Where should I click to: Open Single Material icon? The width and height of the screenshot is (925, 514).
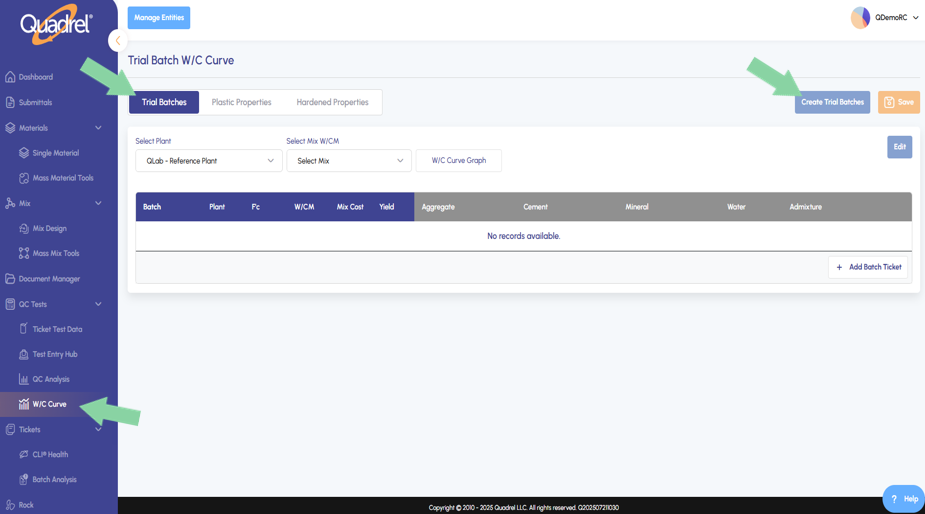point(24,153)
